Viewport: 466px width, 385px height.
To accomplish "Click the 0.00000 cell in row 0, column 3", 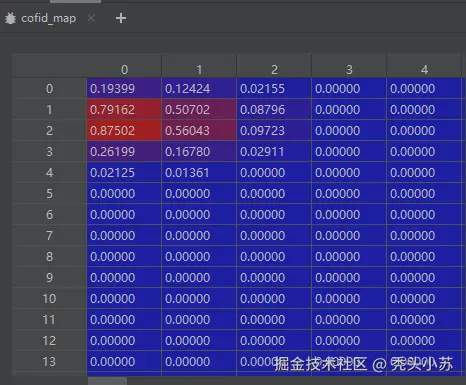I will [349, 89].
